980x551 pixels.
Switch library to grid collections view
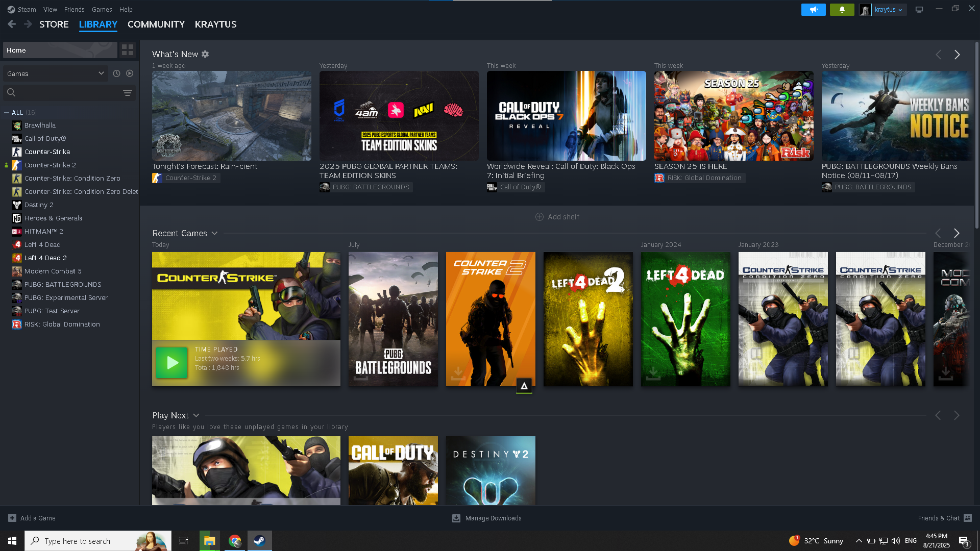128,50
